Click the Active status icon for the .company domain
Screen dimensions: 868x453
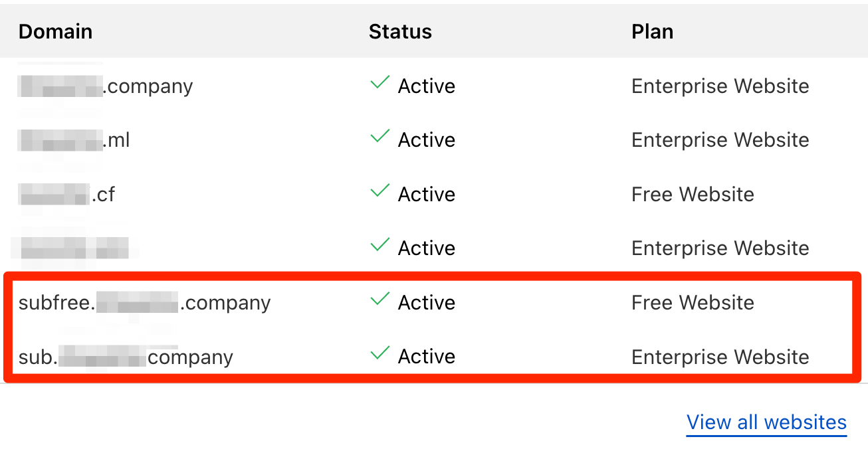[x=380, y=84]
